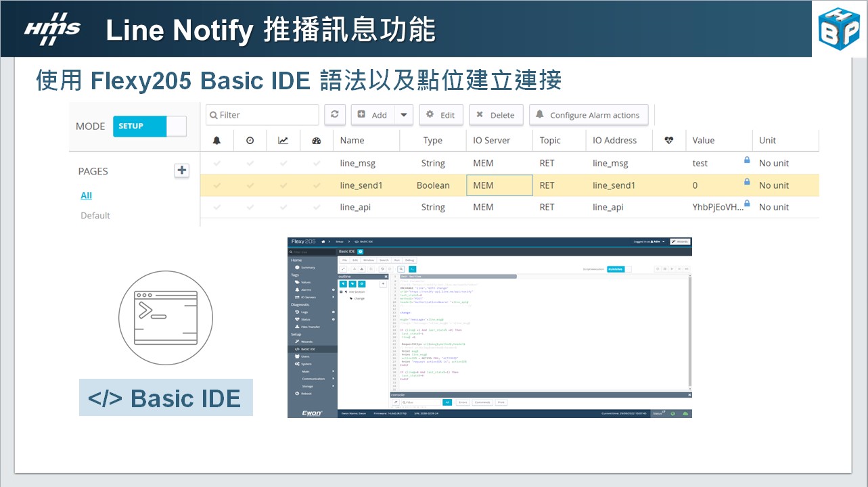Sort by the alarm bell column header

point(216,141)
